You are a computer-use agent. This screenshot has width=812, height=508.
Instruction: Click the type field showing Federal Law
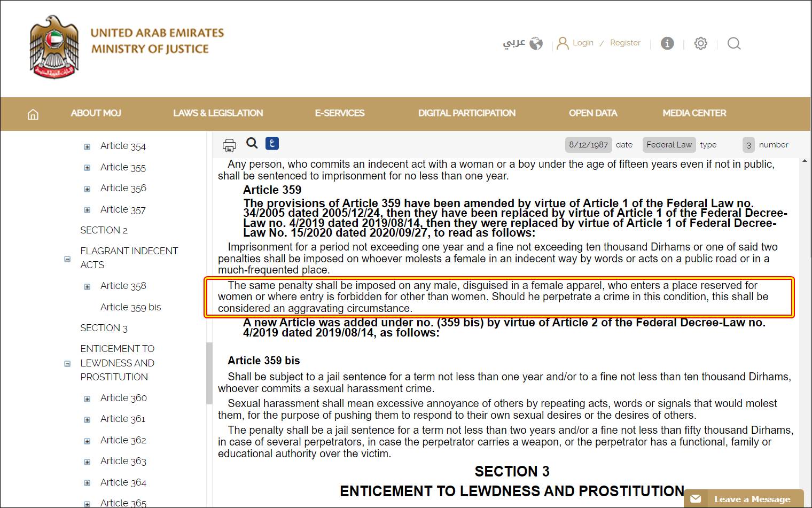click(669, 145)
